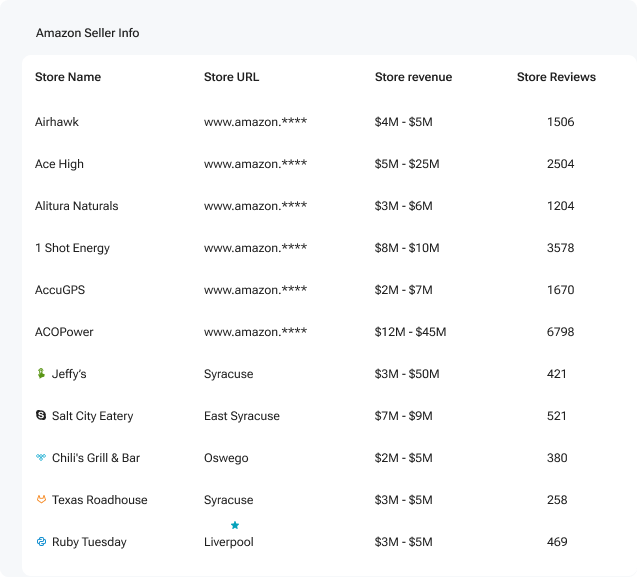Screen dimensions: 637x577
Task: Click the teal star above Liverpool
Action: click(x=235, y=525)
